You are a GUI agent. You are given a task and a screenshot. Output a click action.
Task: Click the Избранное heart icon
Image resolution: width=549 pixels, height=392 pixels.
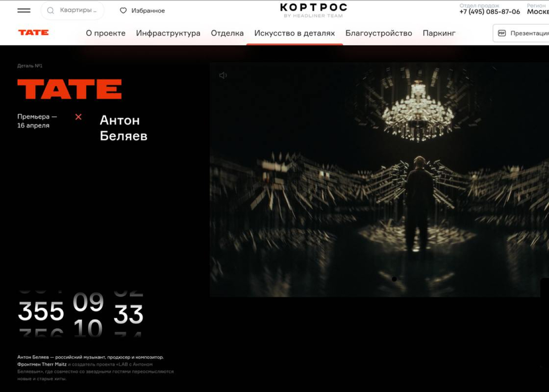click(123, 11)
